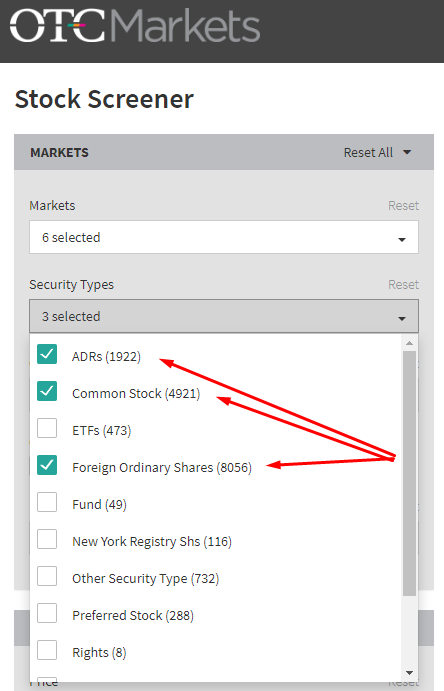Image resolution: width=444 pixels, height=691 pixels.
Task: Open the Markets '6 selected' dropdown
Action: tap(224, 238)
